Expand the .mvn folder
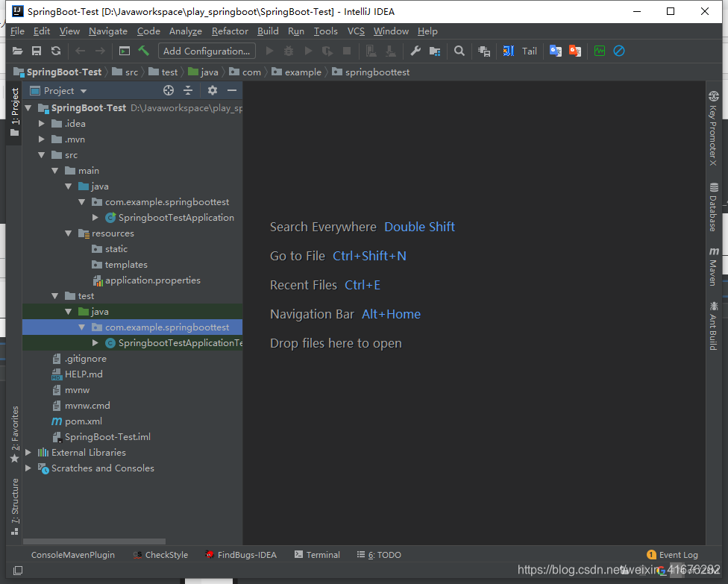Screen dimensions: 728x584 click(x=41, y=139)
